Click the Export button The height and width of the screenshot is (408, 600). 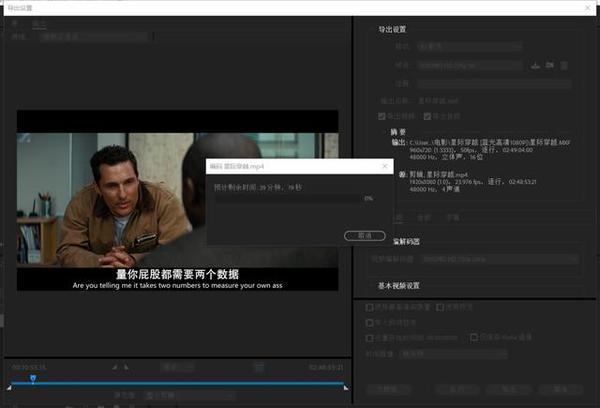click(509, 389)
